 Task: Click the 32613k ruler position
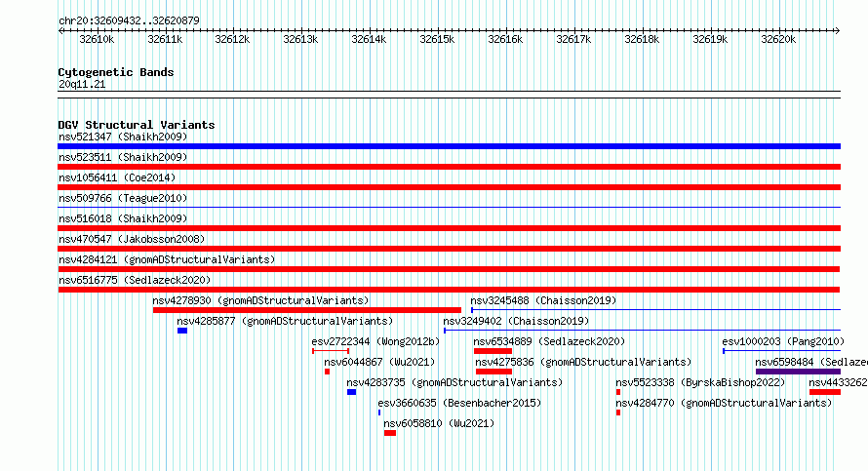coord(300,39)
